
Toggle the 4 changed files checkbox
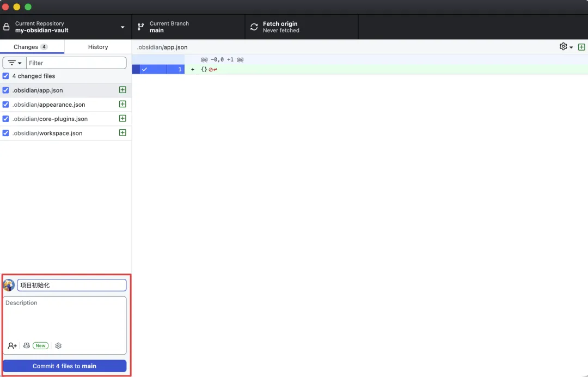tap(5, 76)
